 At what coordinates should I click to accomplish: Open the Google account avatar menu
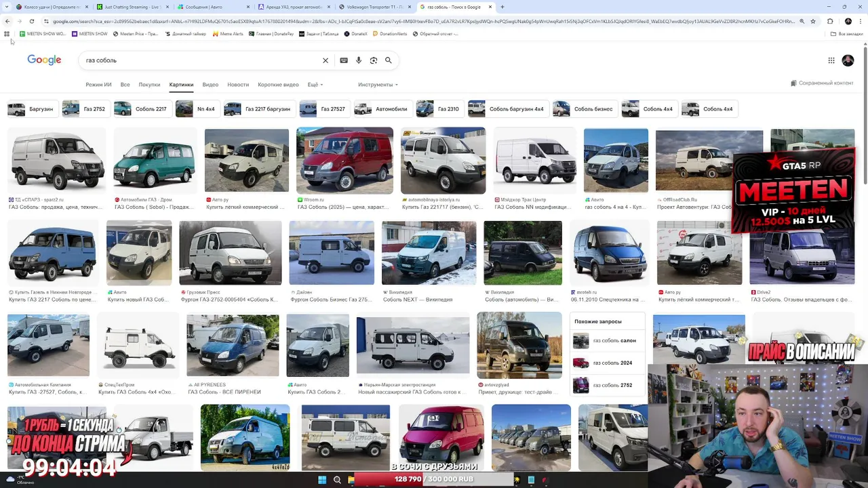tap(848, 60)
